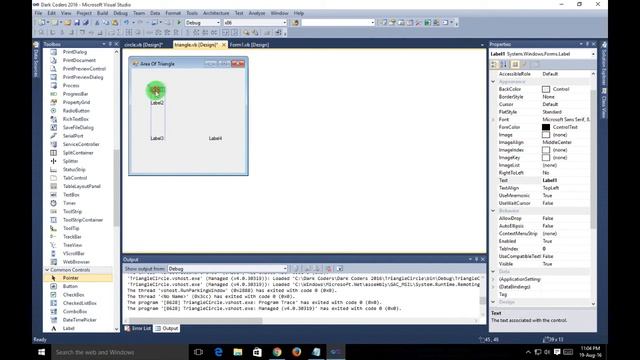The height and width of the screenshot is (360, 640).
Task: Open Microsoft Edge from taskbar
Action: 218,352
